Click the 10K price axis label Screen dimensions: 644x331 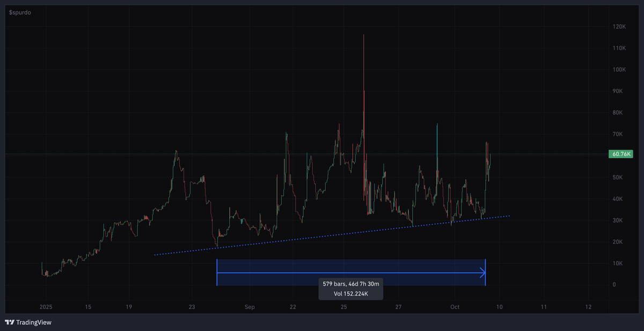[619, 263]
